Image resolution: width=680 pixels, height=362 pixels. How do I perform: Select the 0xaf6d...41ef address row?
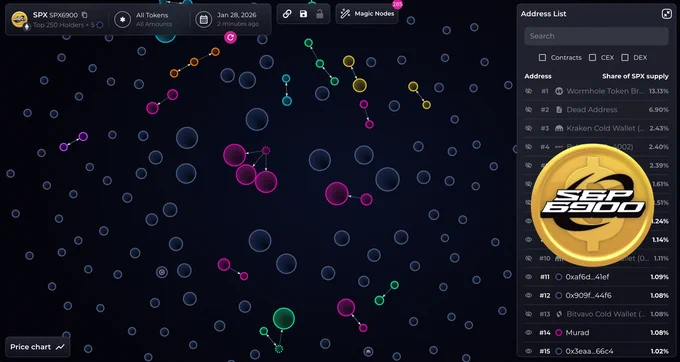pyautogui.click(x=596, y=277)
